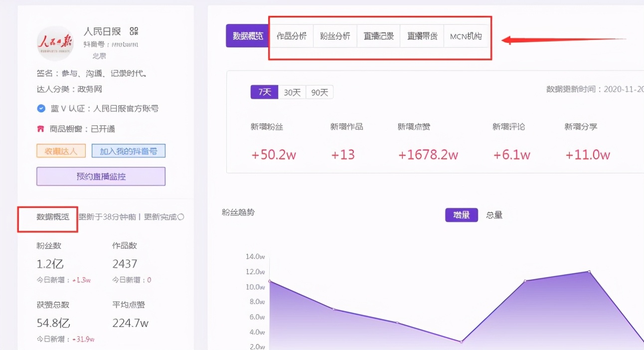The image size is (644, 350).
Task: Click the +13 new works value
Action: (343, 155)
